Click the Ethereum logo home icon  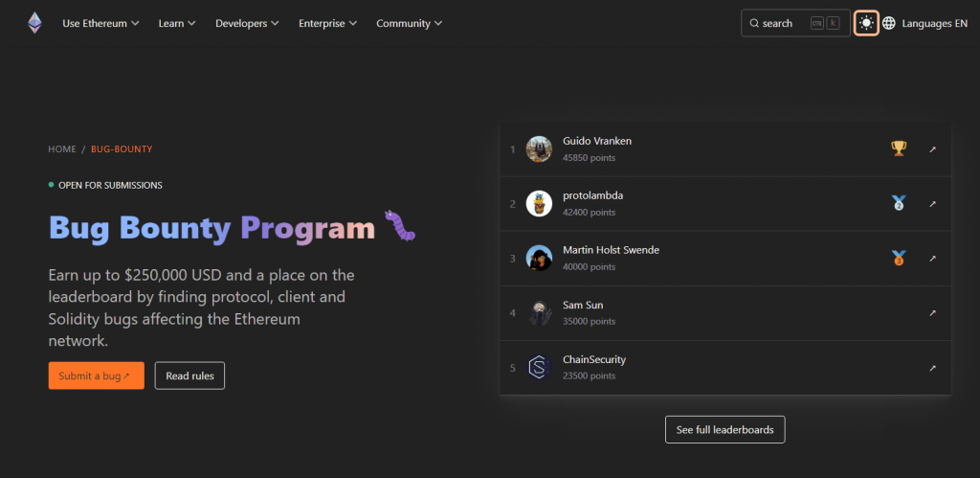pyautogui.click(x=34, y=23)
